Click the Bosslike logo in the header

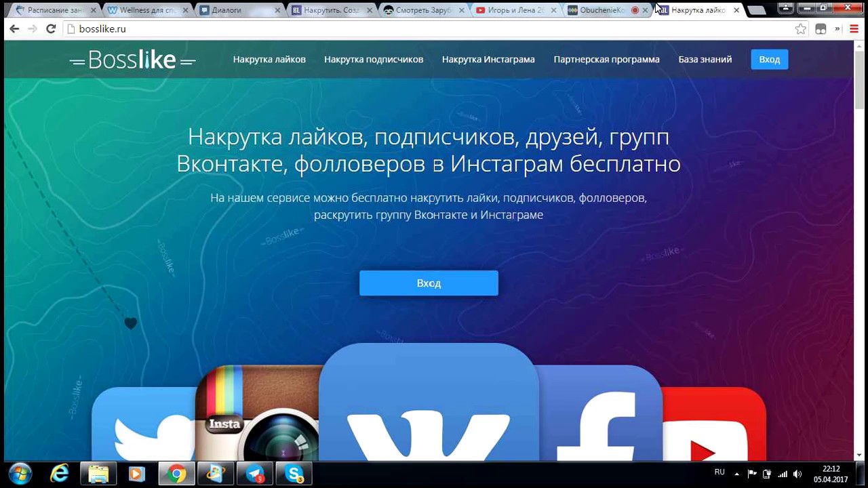click(x=132, y=60)
